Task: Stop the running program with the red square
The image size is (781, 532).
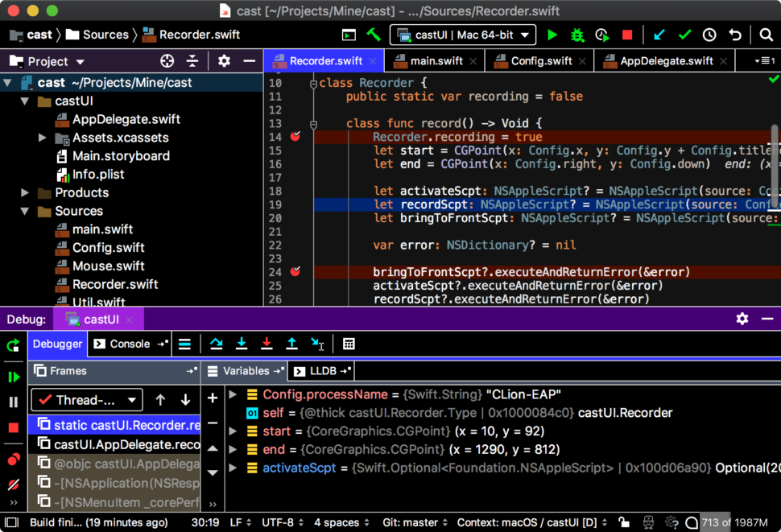Action: [627, 35]
